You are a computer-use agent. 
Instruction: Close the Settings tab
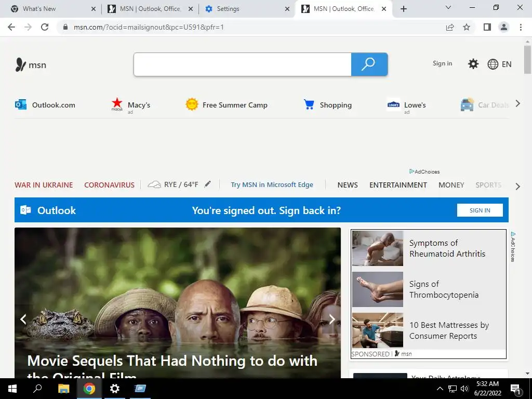pos(287,9)
